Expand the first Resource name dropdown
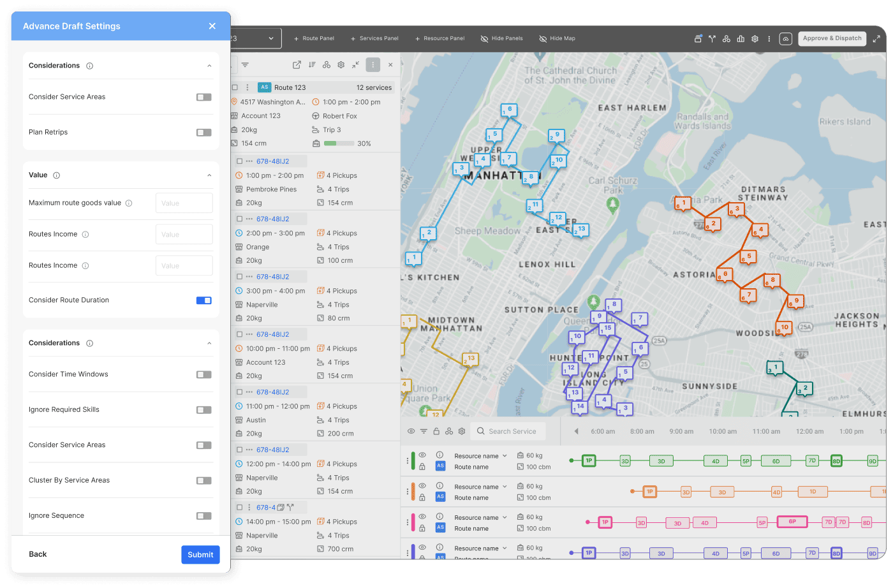This screenshot has width=893, height=588. pos(481,456)
